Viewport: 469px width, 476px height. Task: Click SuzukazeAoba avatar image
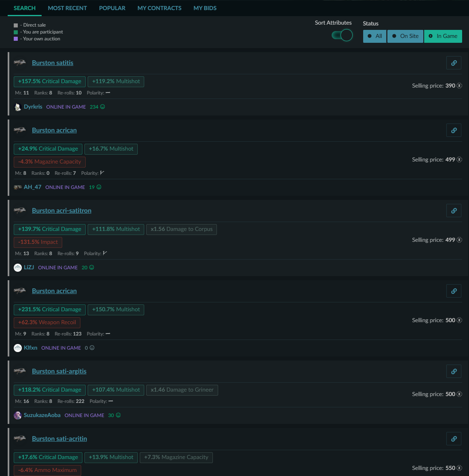click(x=18, y=415)
